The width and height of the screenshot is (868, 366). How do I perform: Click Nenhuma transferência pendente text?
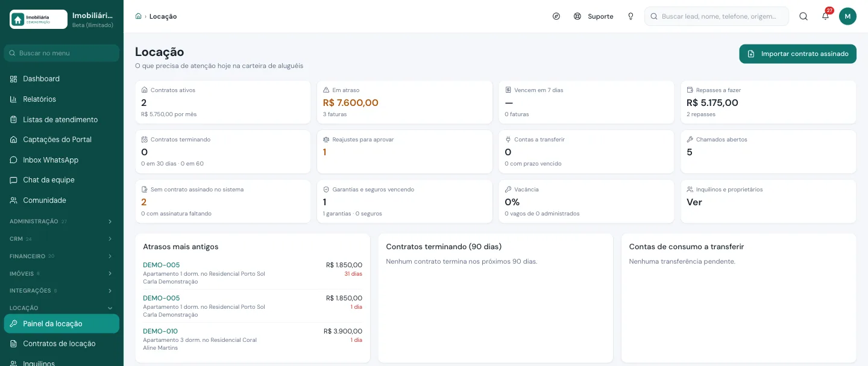(x=682, y=261)
